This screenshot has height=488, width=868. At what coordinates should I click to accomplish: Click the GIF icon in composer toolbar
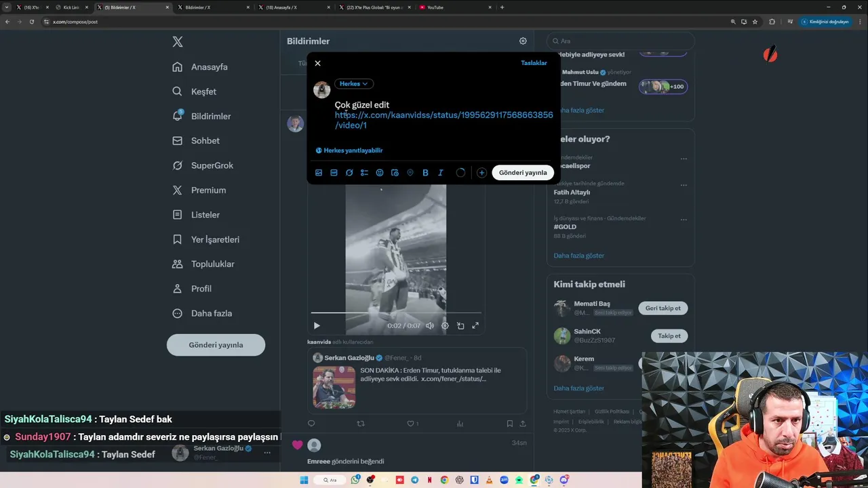(334, 173)
